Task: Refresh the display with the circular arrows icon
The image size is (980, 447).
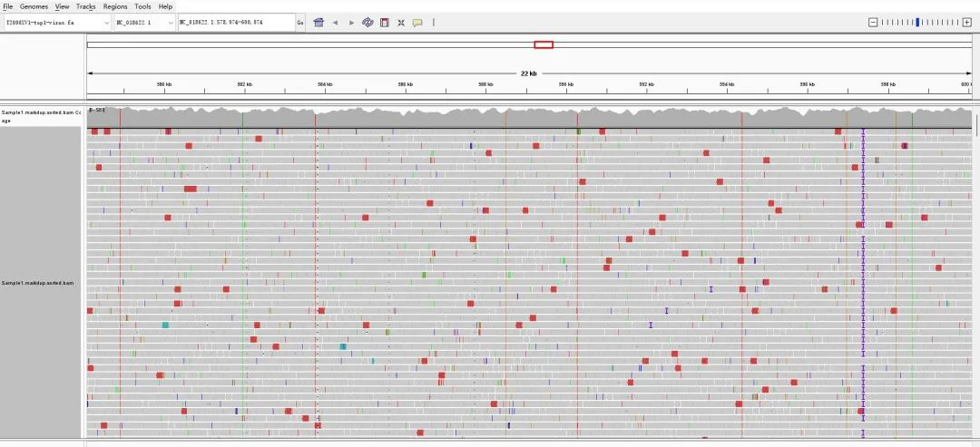Action: pos(367,23)
